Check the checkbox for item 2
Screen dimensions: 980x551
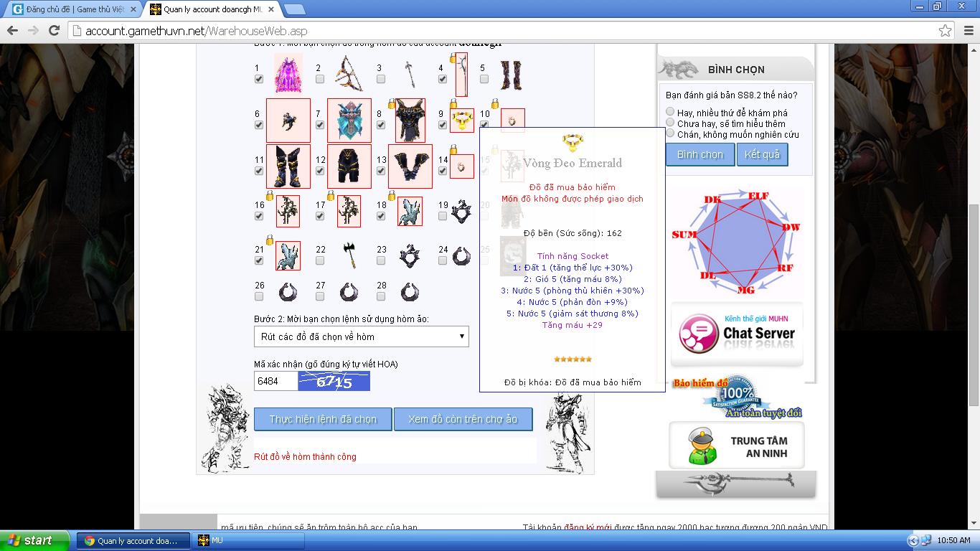[320, 79]
